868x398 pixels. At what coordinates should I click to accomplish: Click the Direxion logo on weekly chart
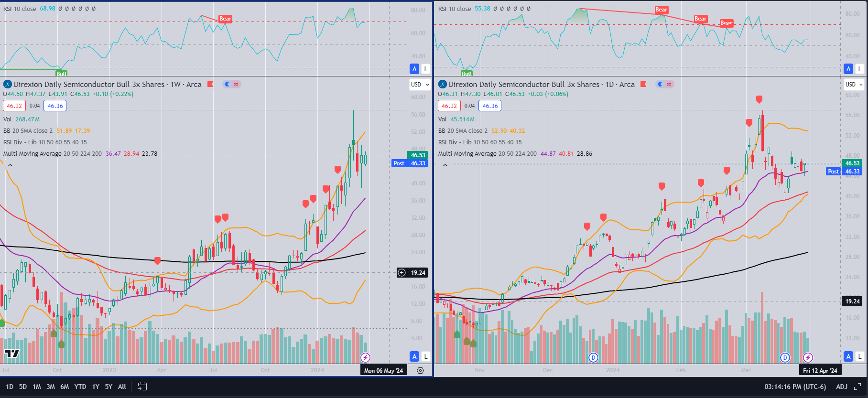pos(8,84)
